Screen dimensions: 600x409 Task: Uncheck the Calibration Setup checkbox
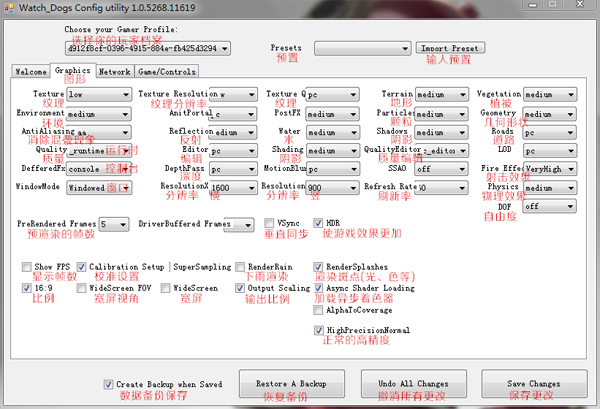pos(81,267)
